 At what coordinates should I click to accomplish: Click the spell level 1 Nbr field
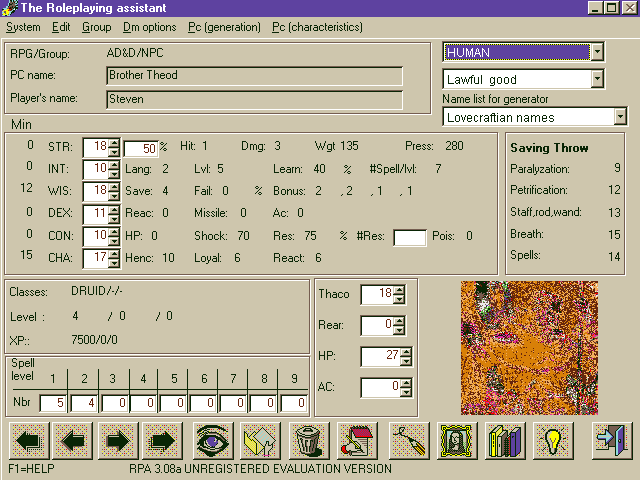click(53, 403)
